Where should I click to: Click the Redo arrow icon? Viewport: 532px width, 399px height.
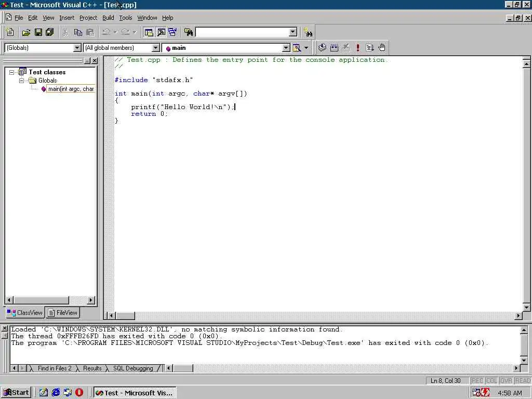125,32
